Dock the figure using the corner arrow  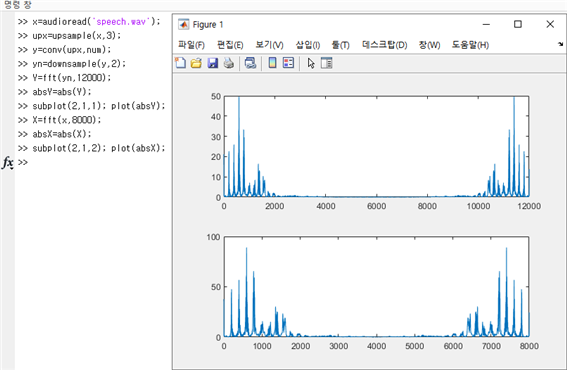(x=560, y=44)
